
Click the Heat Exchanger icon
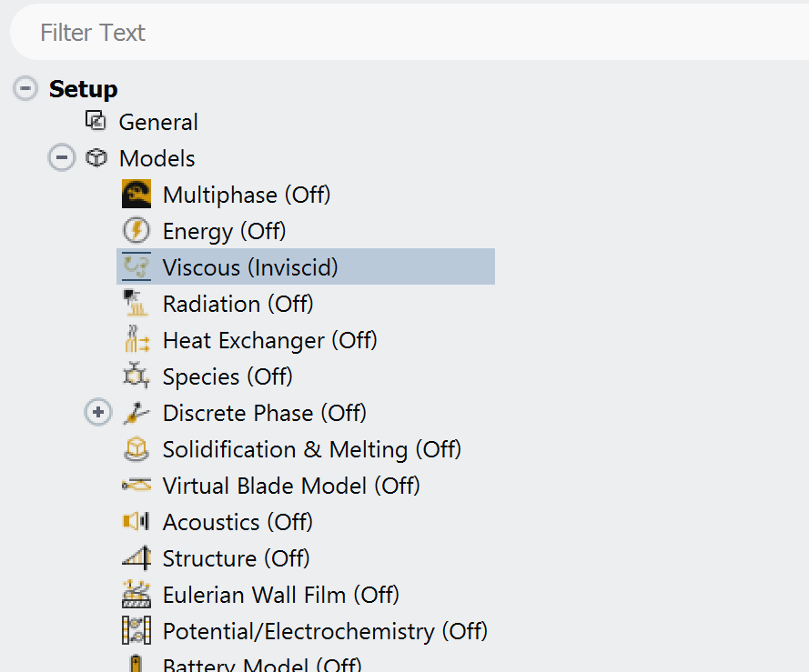click(x=136, y=340)
